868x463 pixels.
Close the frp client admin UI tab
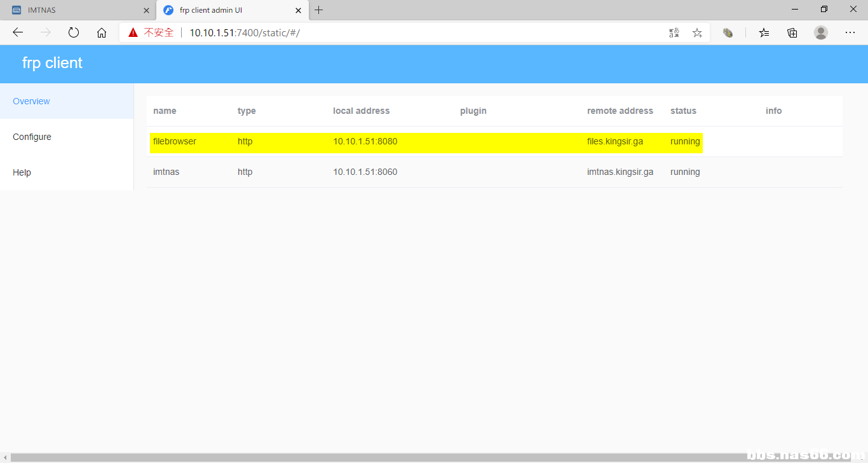pyautogui.click(x=297, y=10)
